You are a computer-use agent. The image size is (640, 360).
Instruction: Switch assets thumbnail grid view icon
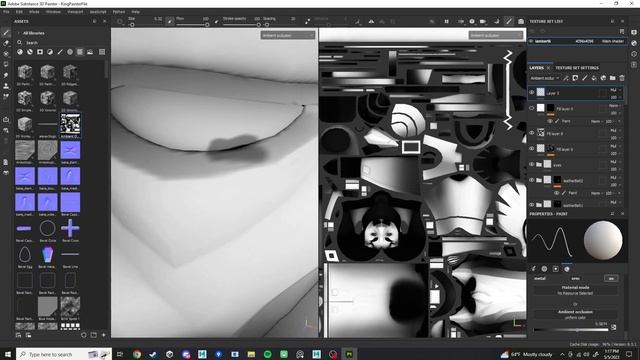tap(102, 52)
